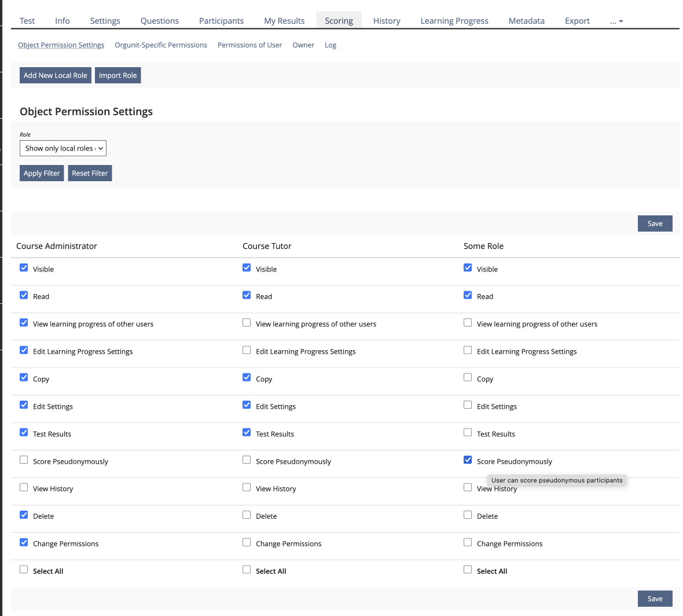This screenshot has width=683, height=616.
Task: Click the Add New Local Role button
Action: [55, 75]
